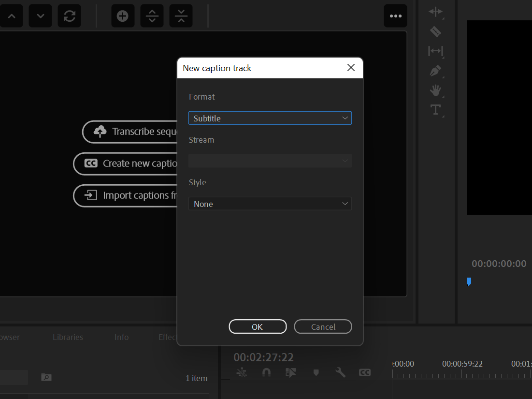The width and height of the screenshot is (532, 399).
Task: Select the Pen tool
Action: 435,71
